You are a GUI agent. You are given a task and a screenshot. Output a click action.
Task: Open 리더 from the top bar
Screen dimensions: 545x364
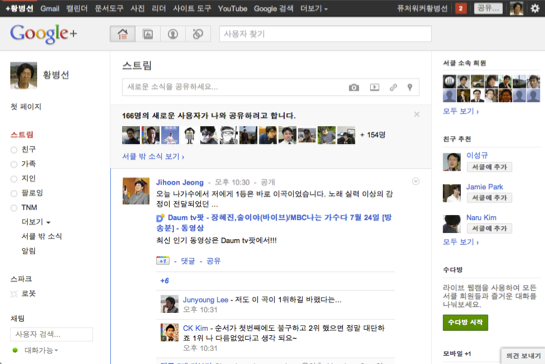pyautogui.click(x=159, y=8)
